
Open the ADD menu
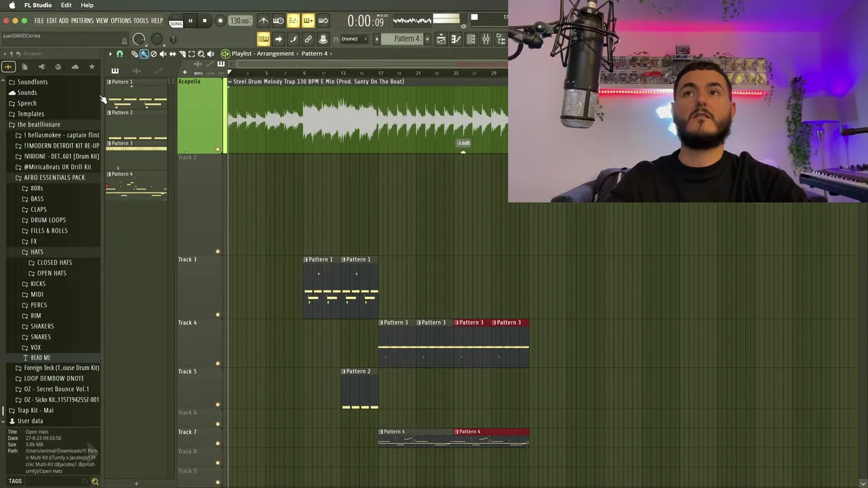pyautogui.click(x=64, y=20)
